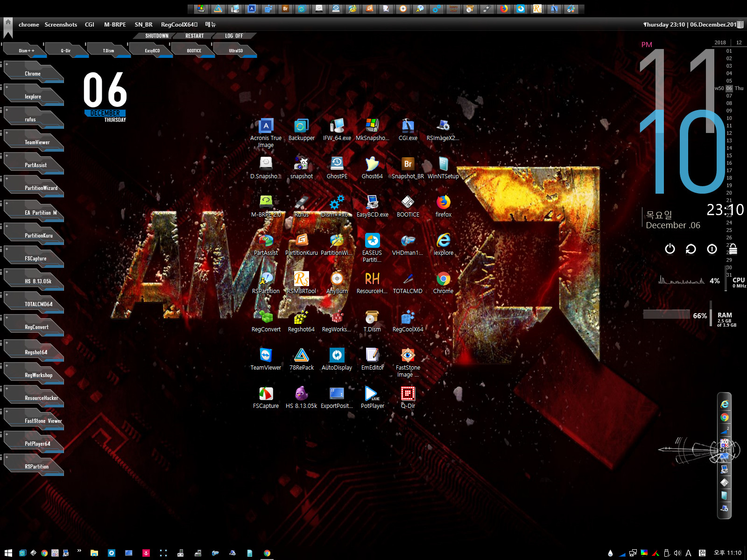Launch the WinNTSetup desktop icon

click(443, 168)
